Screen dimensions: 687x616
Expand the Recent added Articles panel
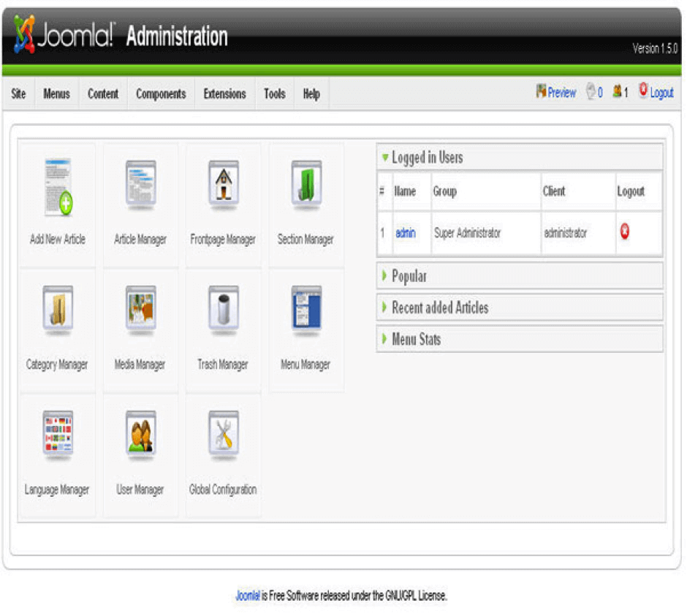[519, 308]
